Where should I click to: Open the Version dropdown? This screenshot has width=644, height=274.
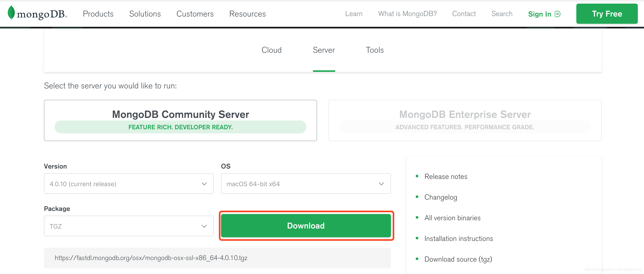coord(128,184)
